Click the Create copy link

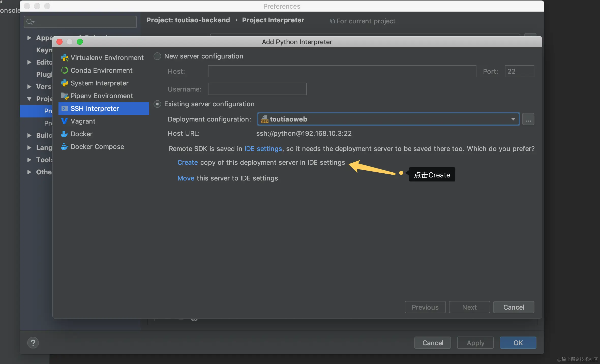coord(188,162)
